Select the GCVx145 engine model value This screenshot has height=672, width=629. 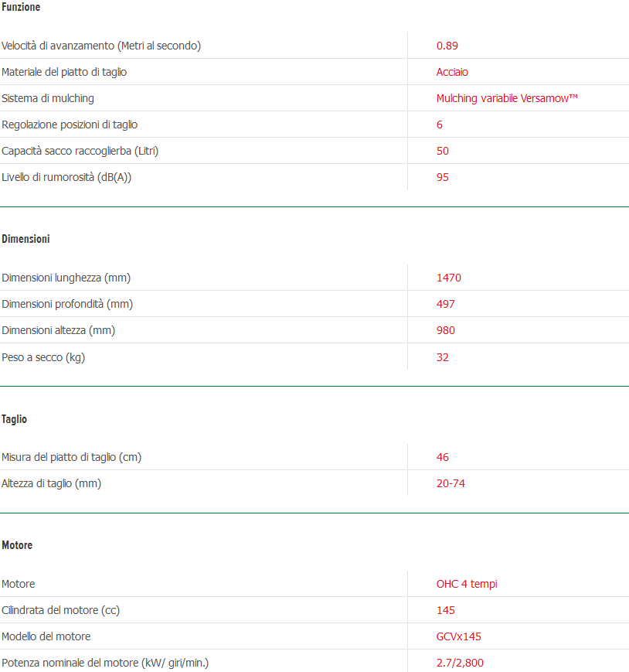tap(459, 636)
